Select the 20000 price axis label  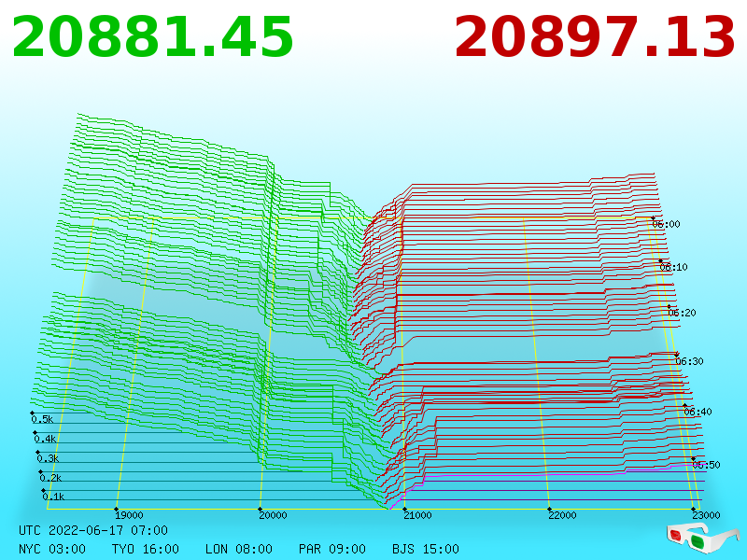pos(273,515)
